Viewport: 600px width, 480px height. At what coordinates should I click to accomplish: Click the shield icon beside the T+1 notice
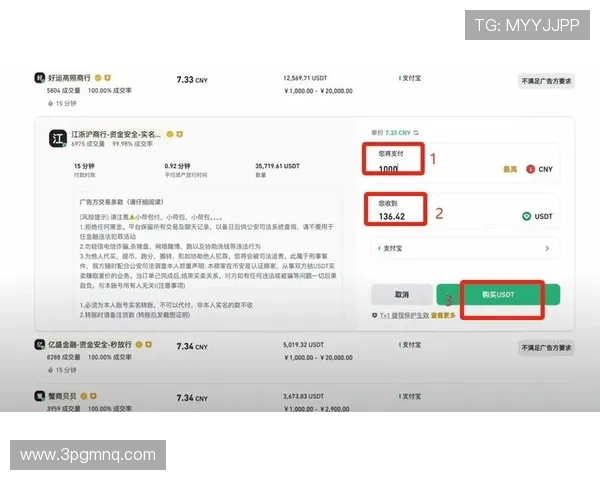pos(375,315)
